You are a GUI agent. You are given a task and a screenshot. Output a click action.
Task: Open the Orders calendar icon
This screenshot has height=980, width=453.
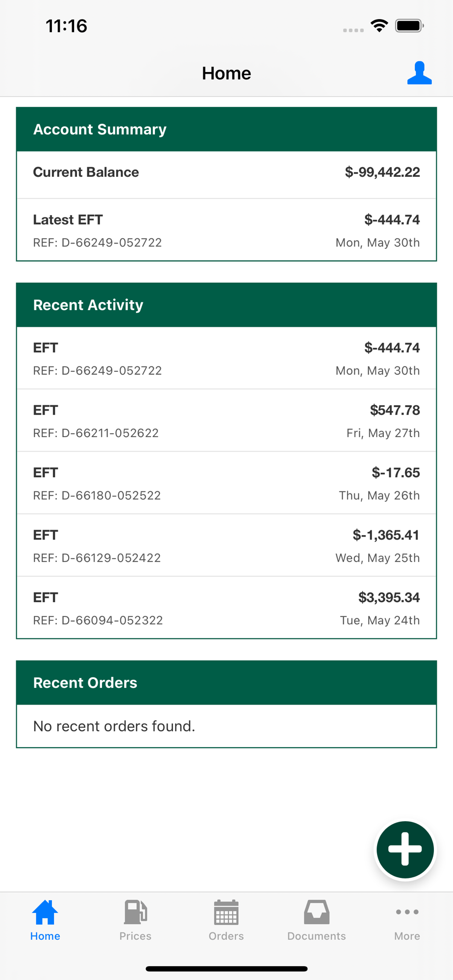(226, 912)
